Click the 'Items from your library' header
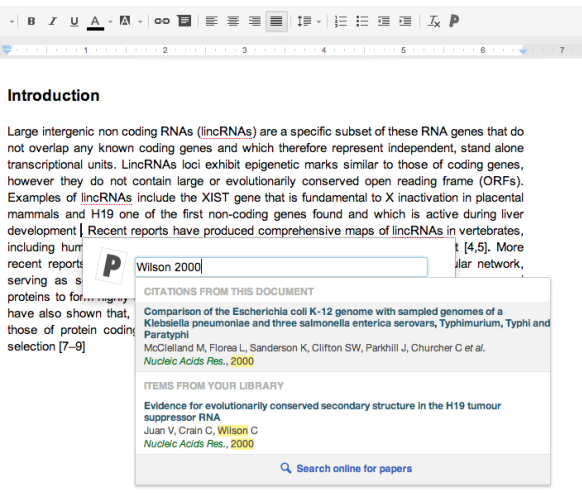The height and width of the screenshot is (493, 582). click(214, 386)
